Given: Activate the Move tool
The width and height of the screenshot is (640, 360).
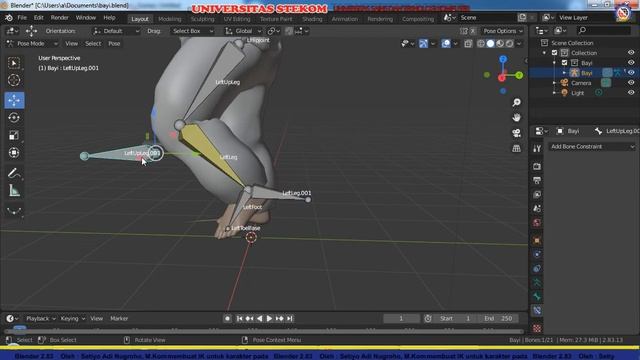Looking at the screenshot, I should [14, 100].
